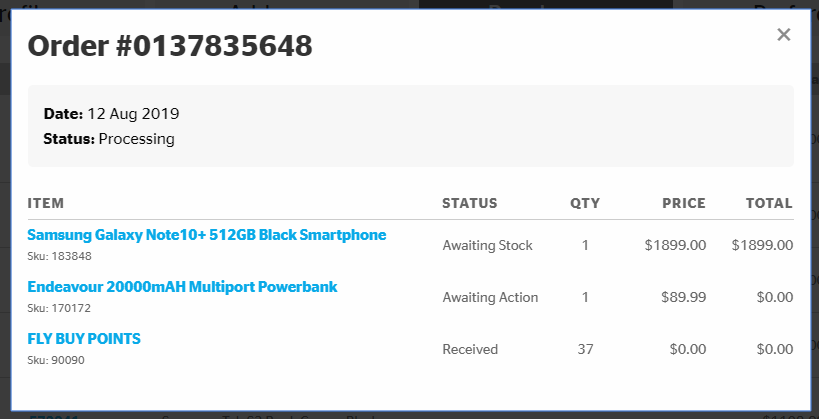Click the PRICE column header
The height and width of the screenshot is (419, 819).
click(684, 203)
